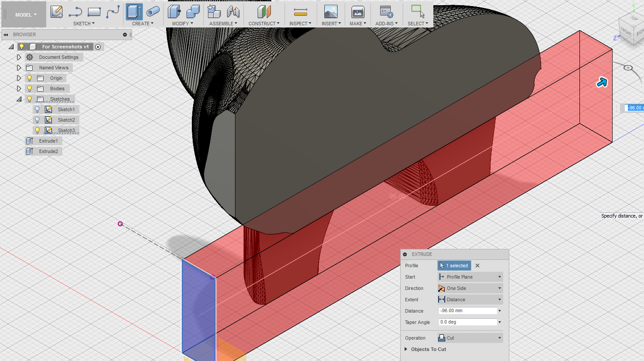Screen dimensions: 644x361
Task: Click the '1 selected' profile button
Action: pyautogui.click(x=454, y=266)
